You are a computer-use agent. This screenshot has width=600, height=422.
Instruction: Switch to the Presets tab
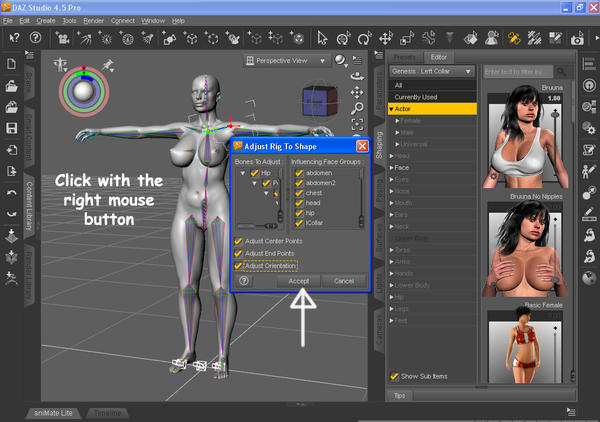point(405,57)
